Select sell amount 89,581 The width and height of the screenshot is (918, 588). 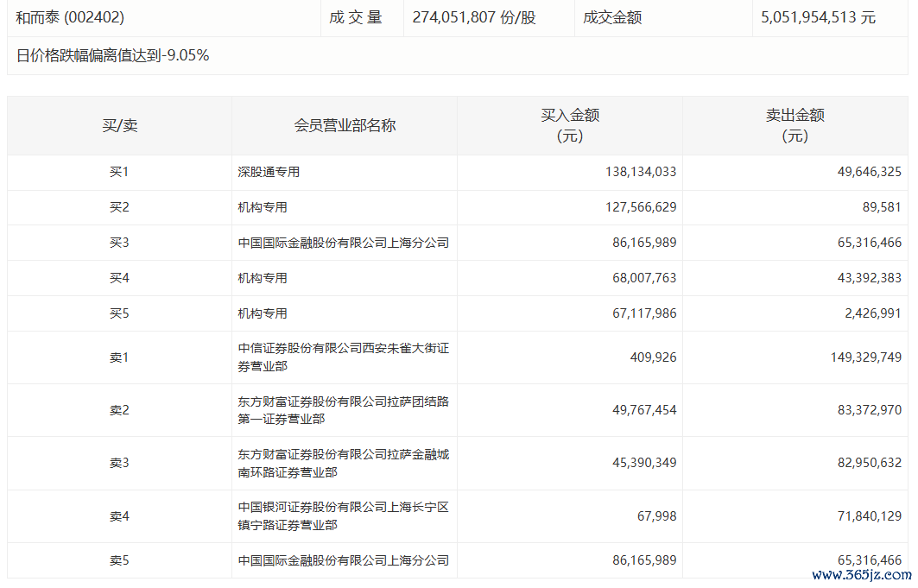coord(881,207)
